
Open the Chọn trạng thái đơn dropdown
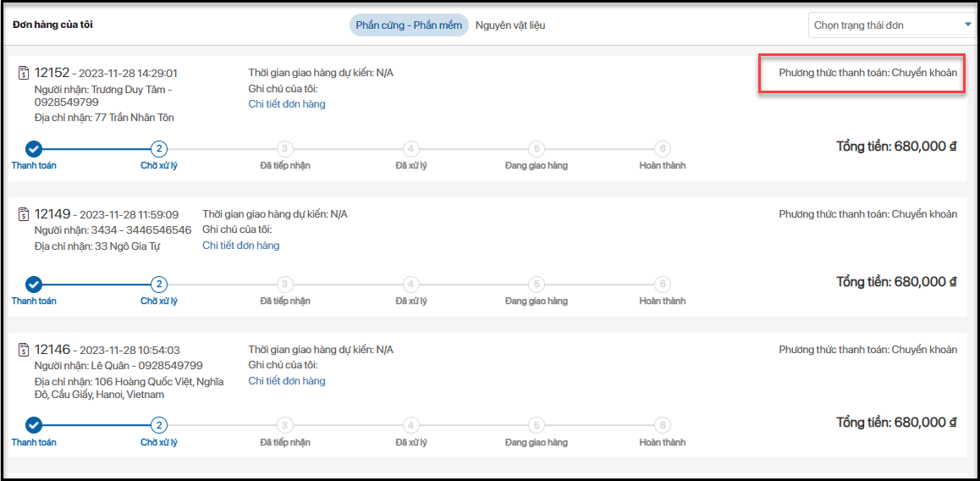tap(889, 25)
